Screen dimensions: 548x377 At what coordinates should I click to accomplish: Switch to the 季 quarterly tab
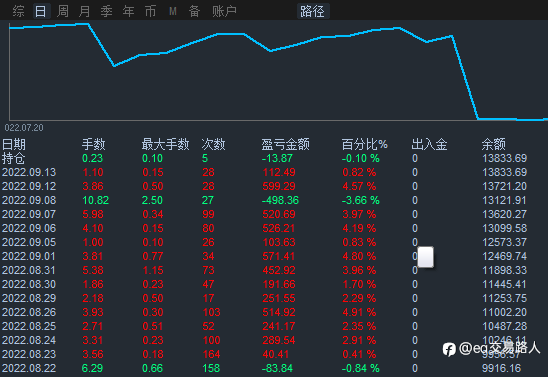click(x=106, y=11)
